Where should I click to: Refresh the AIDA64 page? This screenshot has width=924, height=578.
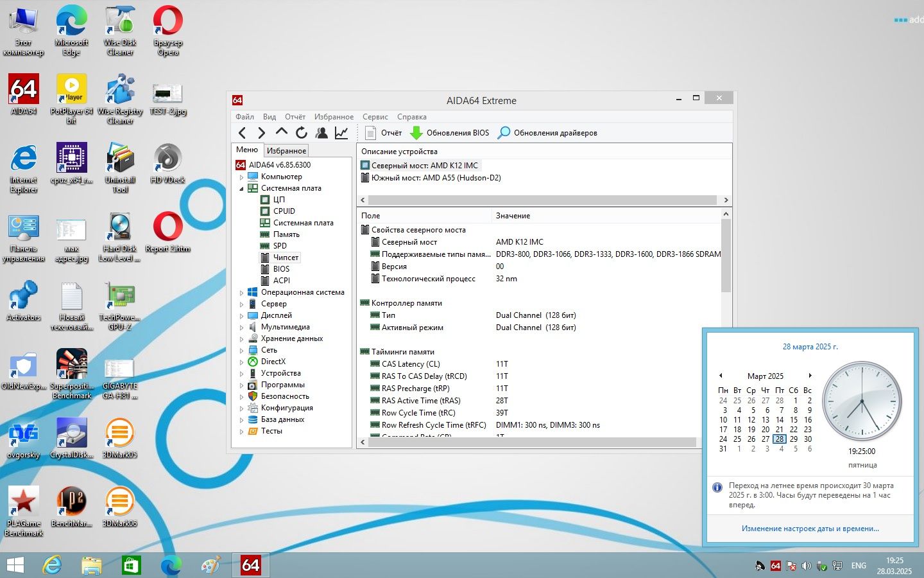click(x=301, y=133)
